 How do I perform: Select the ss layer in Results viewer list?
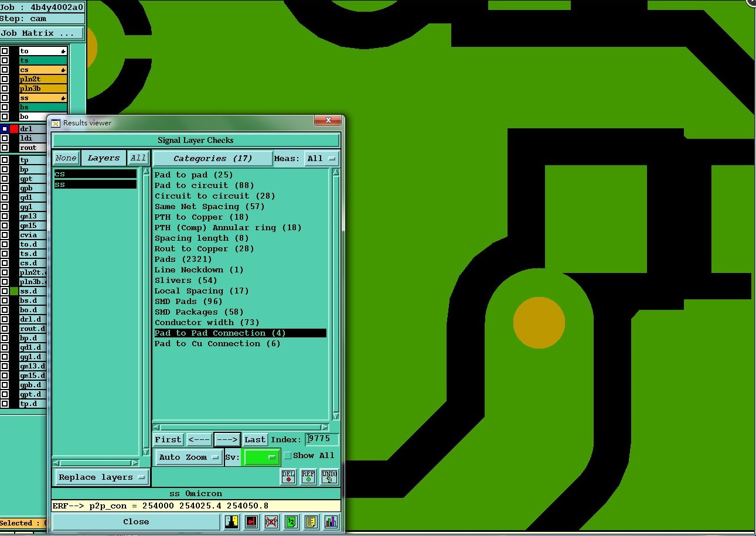point(96,185)
